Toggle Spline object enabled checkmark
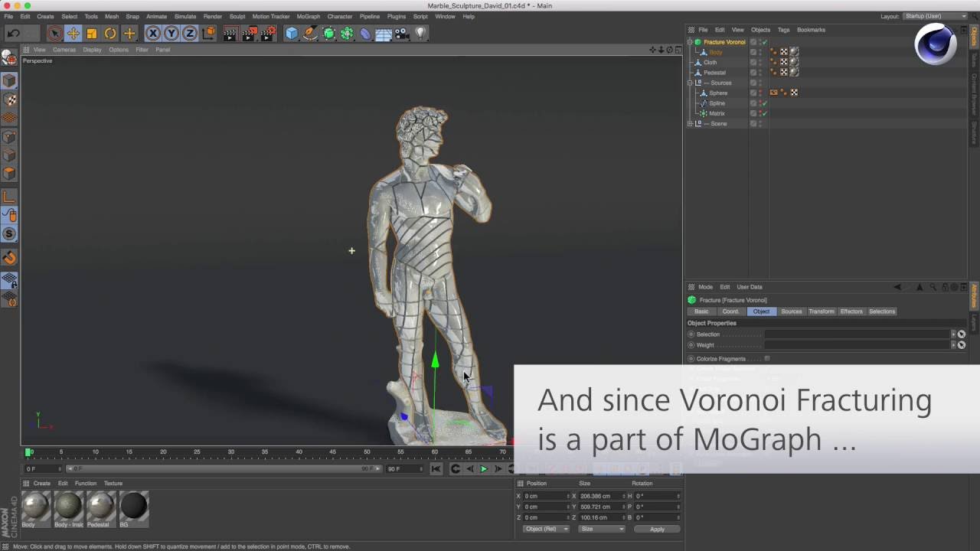This screenshot has height=551, width=980. tap(764, 103)
